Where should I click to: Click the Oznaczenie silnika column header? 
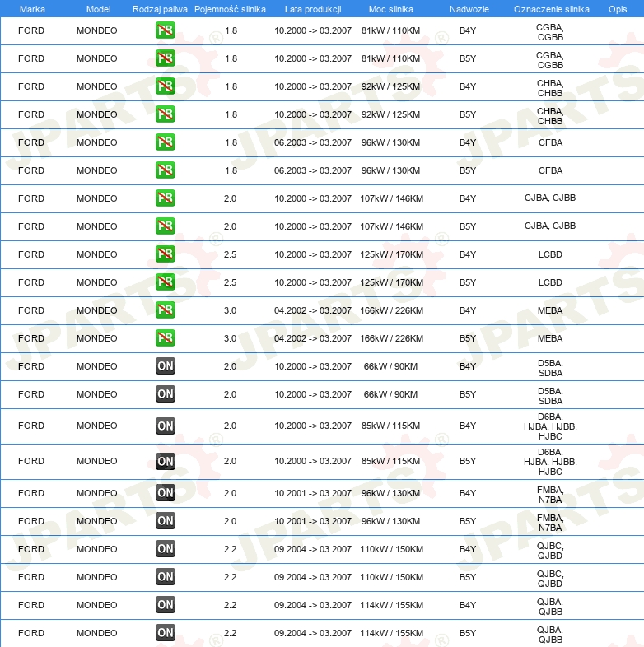552,9
